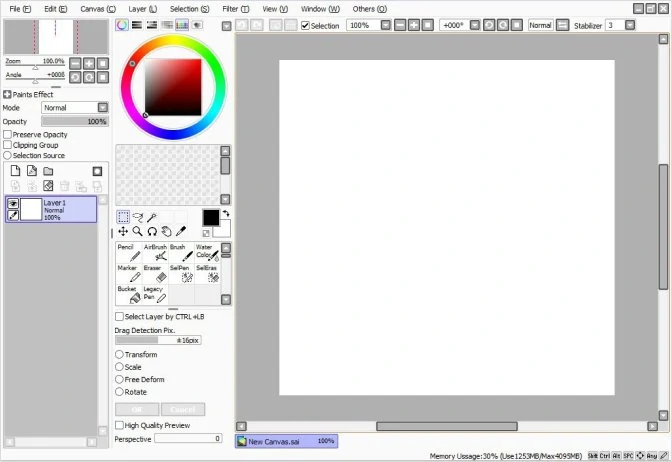The image size is (672, 462).
Task: Select the Transform radio option
Action: click(119, 354)
